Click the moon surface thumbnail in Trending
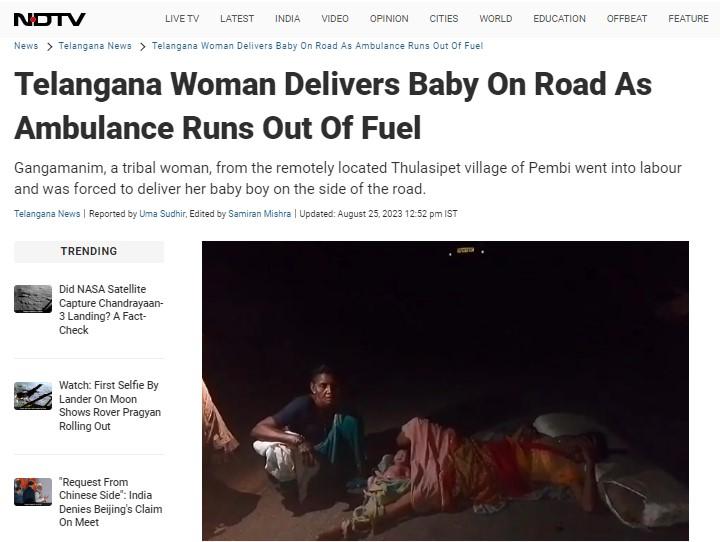 pos(33,299)
